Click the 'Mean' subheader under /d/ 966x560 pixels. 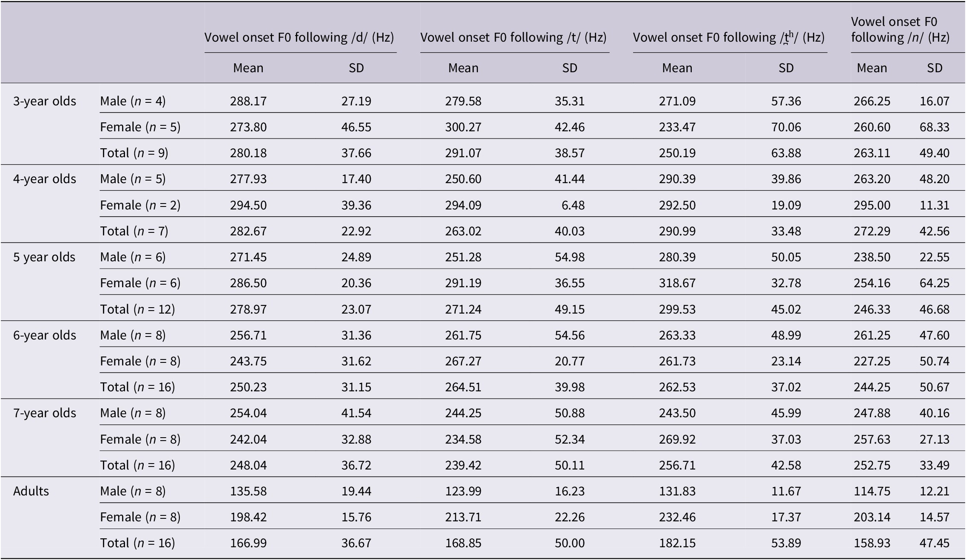coord(248,68)
